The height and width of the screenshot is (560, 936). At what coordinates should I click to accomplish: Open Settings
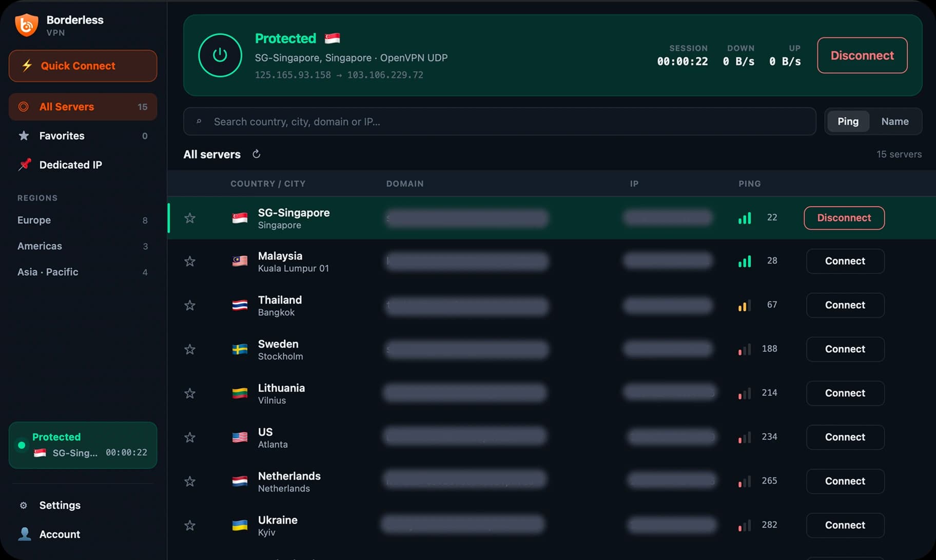click(83, 505)
